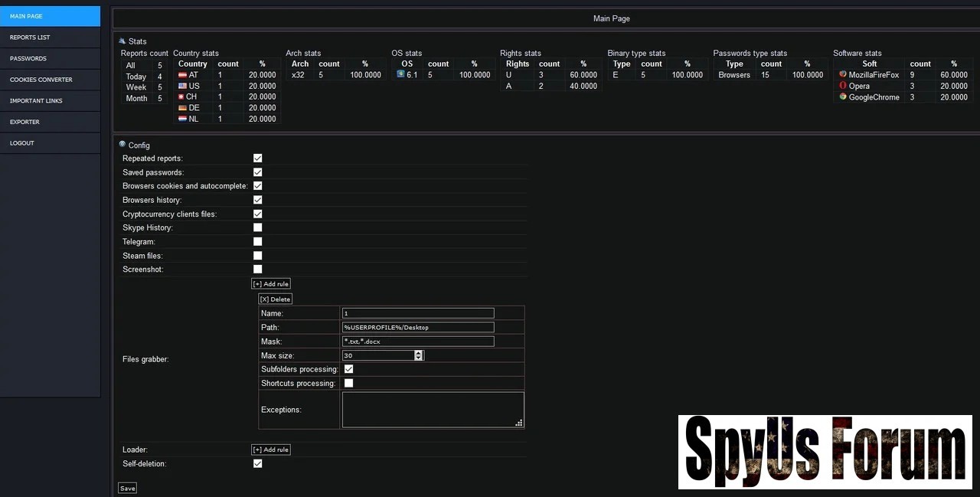Toggle the Shortcuts processing checkbox
The image size is (980, 497).
(x=348, y=383)
